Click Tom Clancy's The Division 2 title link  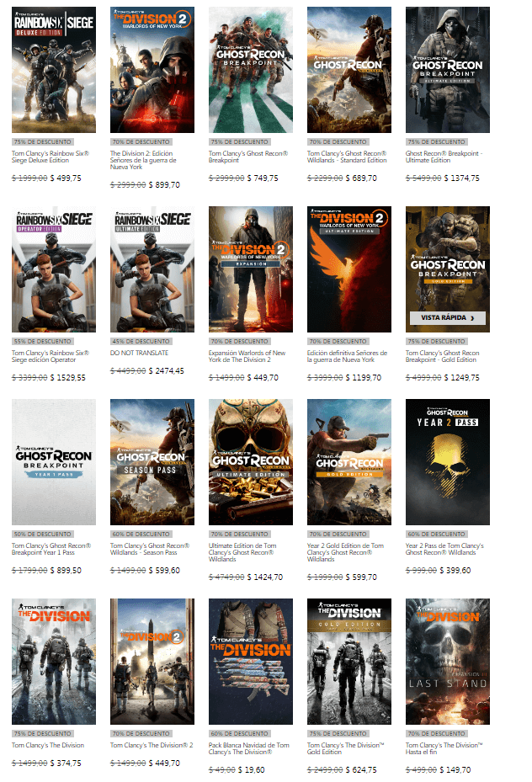[152, 745]
